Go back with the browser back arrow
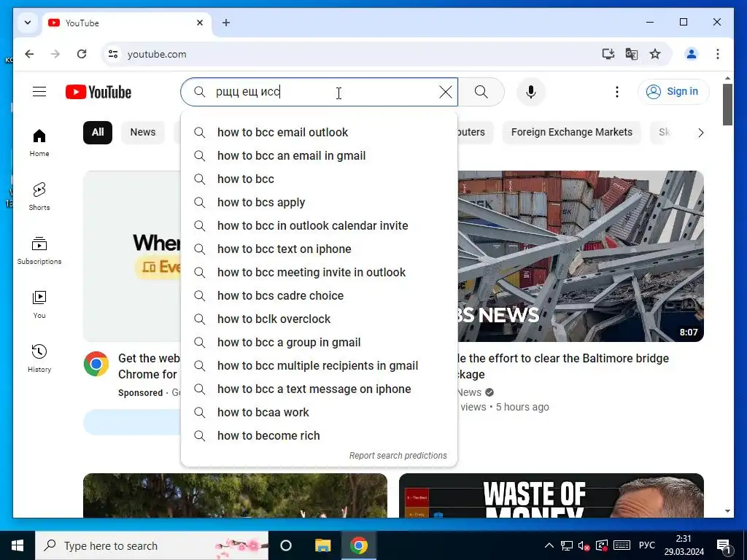The image size is (747, 560). (x=29, y=54)
